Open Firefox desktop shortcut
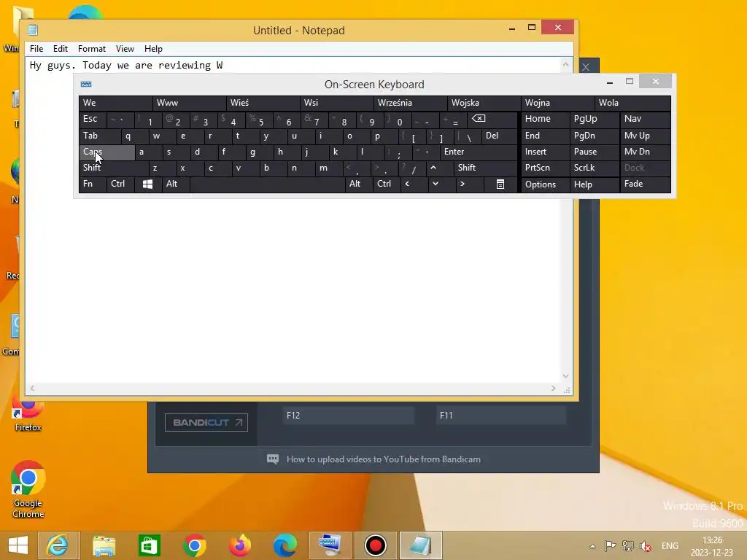The image size is (747, 560). click(28, 414)
